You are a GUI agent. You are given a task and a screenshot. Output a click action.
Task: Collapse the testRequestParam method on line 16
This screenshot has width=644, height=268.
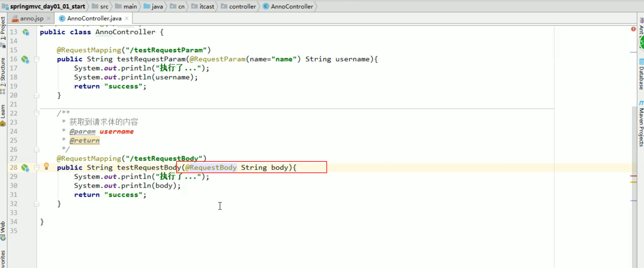[x=37, y=59]
